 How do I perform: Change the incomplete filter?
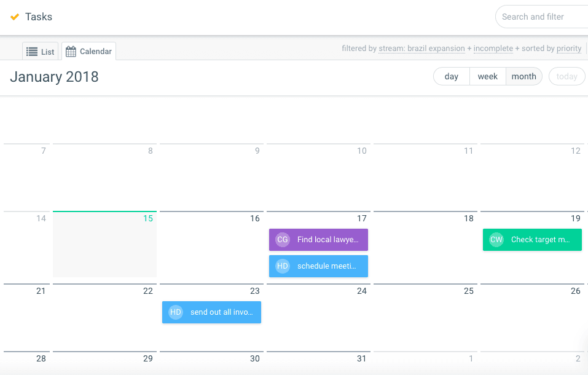pyautogui.click(x=493, y=49)
